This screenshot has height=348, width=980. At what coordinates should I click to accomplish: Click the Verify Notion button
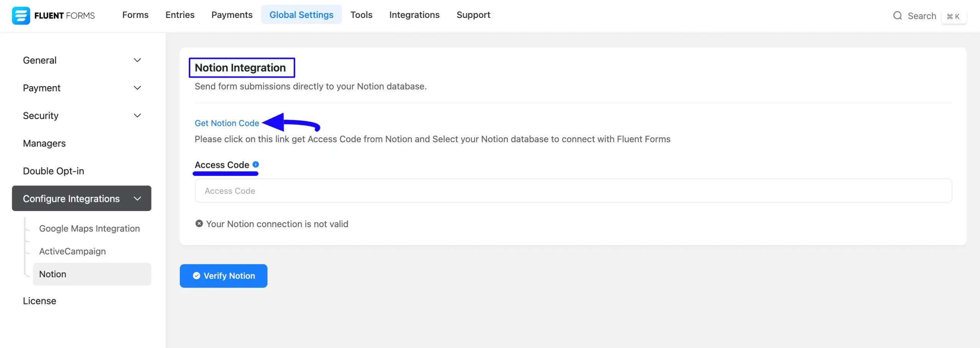224,276
